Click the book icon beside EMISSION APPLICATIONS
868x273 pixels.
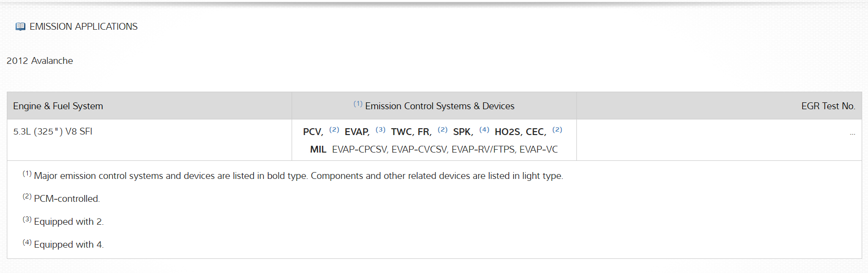click(20, 26)
